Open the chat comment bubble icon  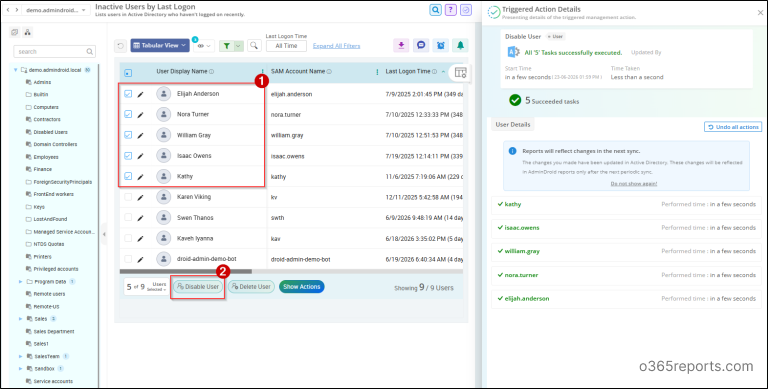click(x=421, y=45)
